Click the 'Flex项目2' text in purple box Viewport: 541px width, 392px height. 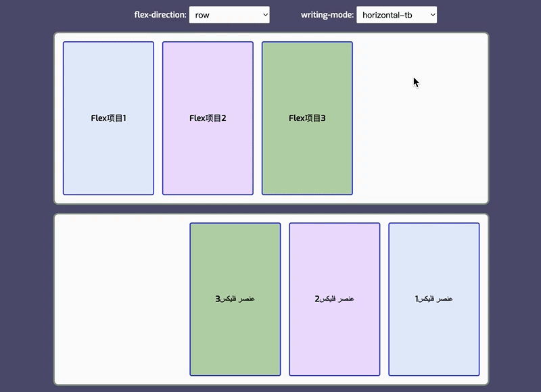(x=208, y=118)
